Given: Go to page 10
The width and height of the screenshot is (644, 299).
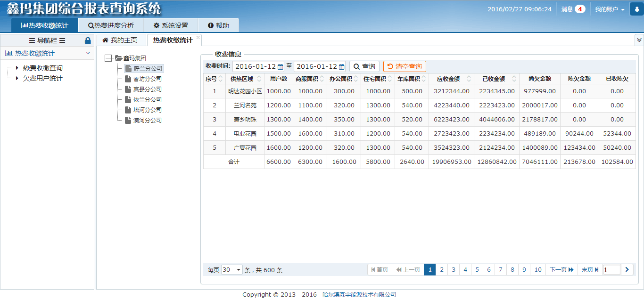Looking at the screenshot, I should click(x=538, y=270).
